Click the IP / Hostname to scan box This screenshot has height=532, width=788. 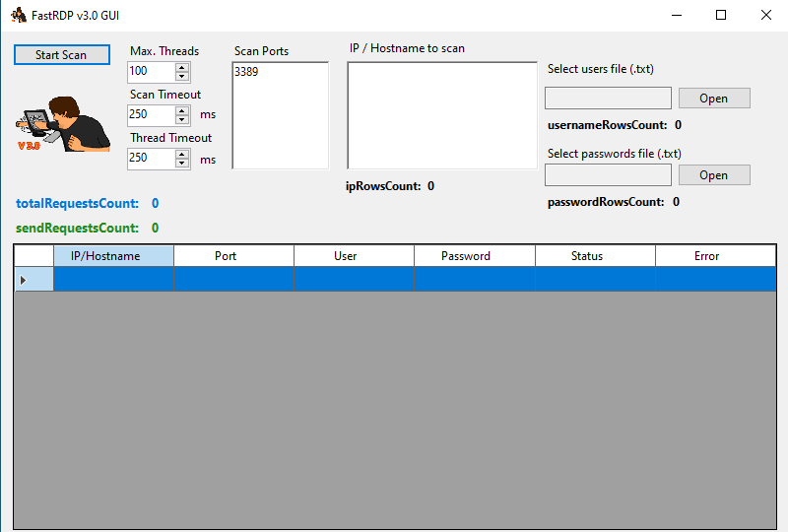coord(442,115)
